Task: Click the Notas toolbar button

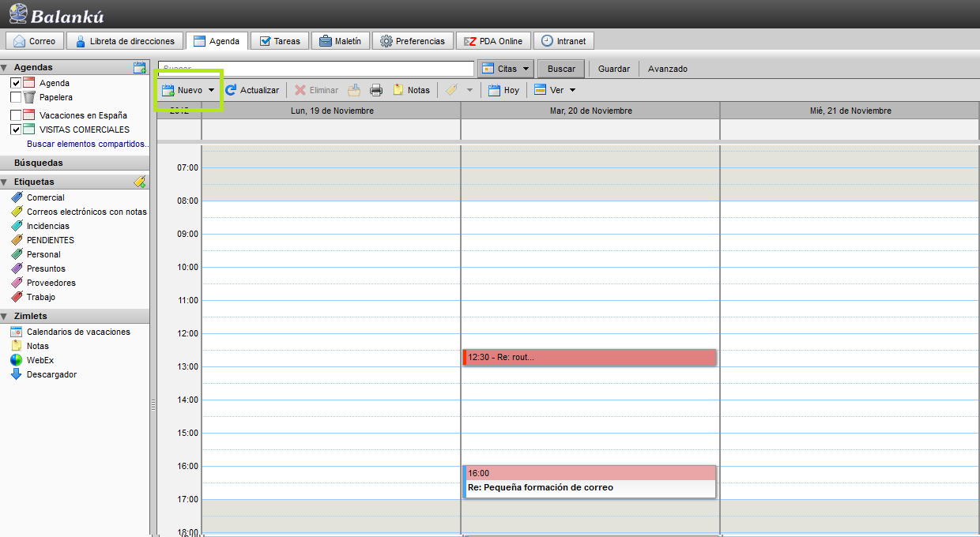Action: 411,90
